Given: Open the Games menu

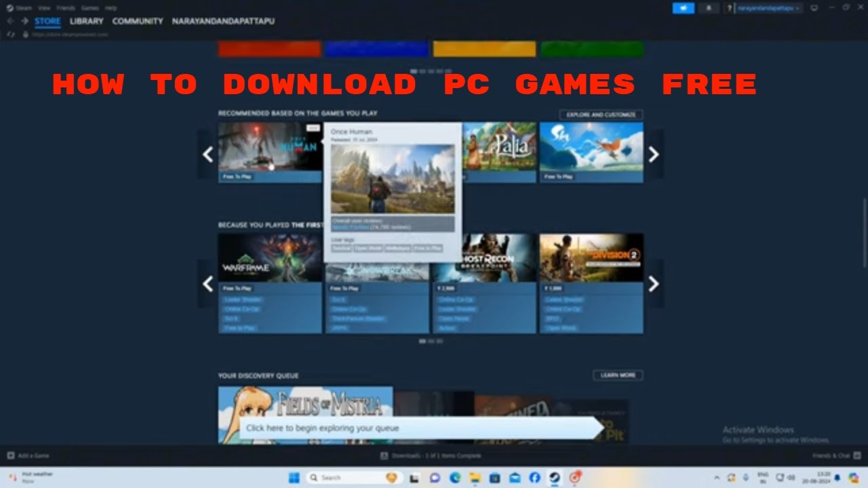Looking at the screenshot, I should click(x=90, y=8).
